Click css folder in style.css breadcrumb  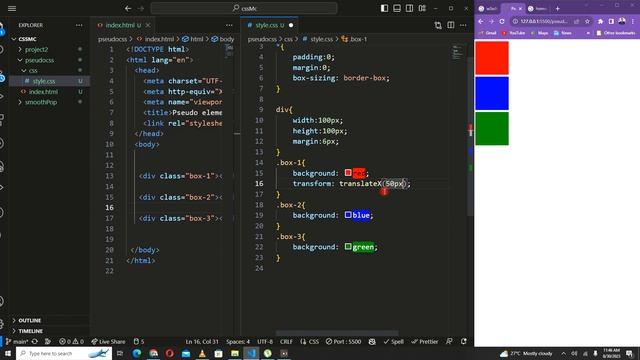[288, 39]
